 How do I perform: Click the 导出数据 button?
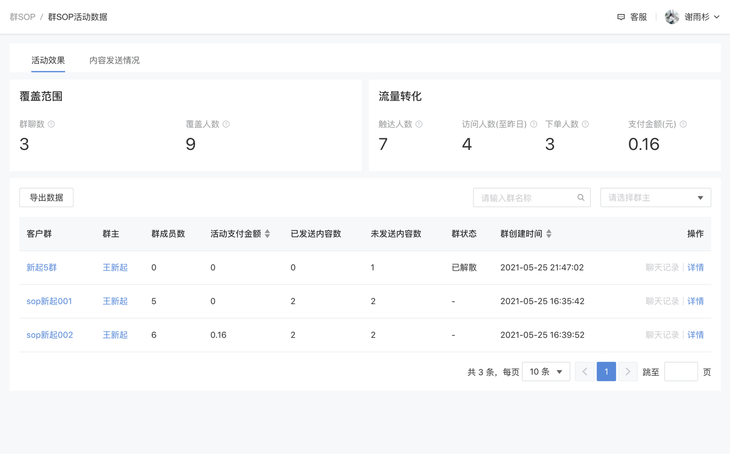coord(46,197)
